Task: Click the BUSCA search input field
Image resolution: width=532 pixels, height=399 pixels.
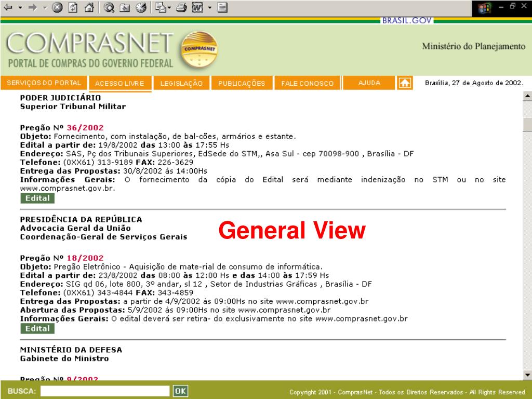Action: (x=105, y=391)
